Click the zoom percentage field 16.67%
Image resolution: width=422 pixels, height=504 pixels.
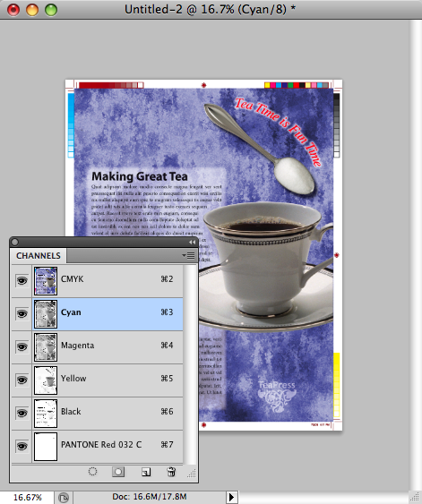(x=28, y=497)
